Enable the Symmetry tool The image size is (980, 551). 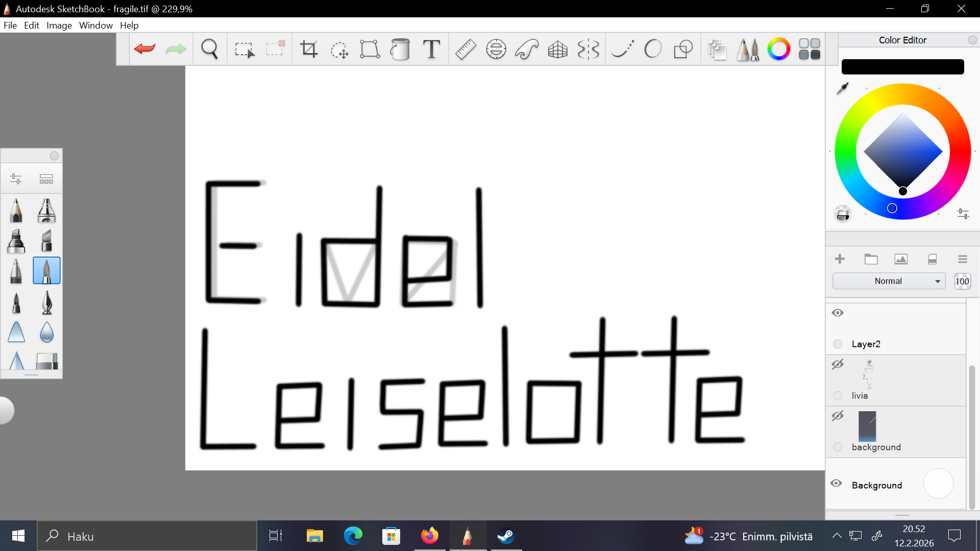click(x=588, y=49)
